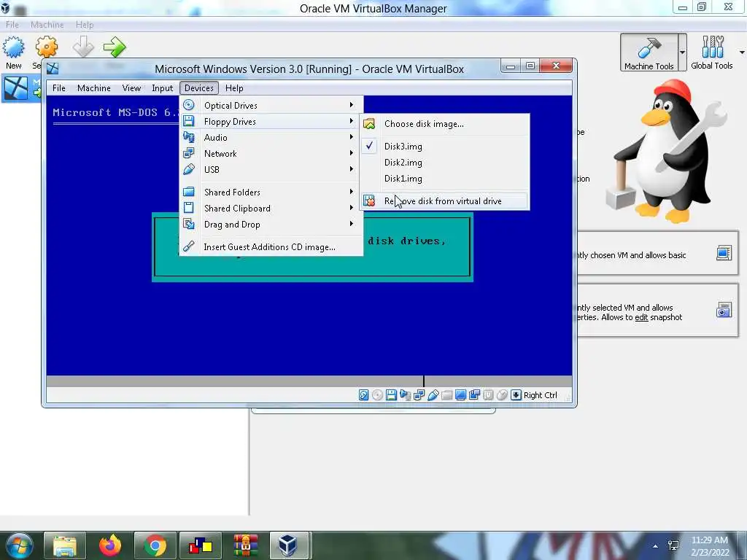Expand the USB submenu
Image resolution: width=747 pixels, height=560 pixels.
[271, 169]
